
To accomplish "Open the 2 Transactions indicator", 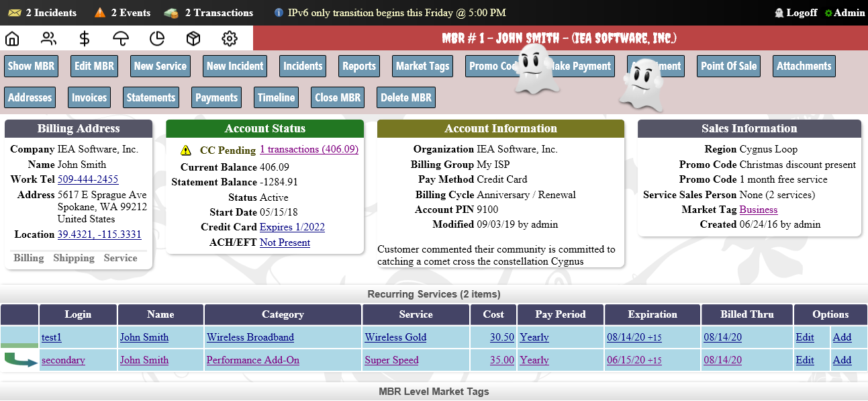I will click(x=210, y=13).
